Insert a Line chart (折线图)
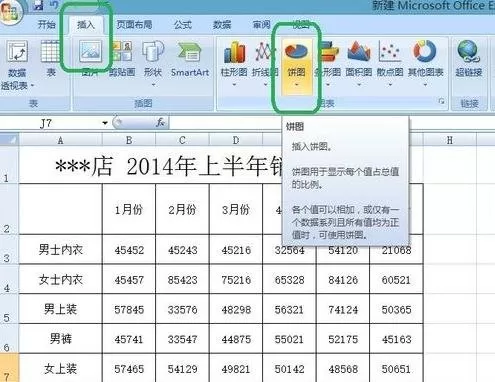Image resolution: width=495 pixels, height=382 pixels. pos(265,63)
